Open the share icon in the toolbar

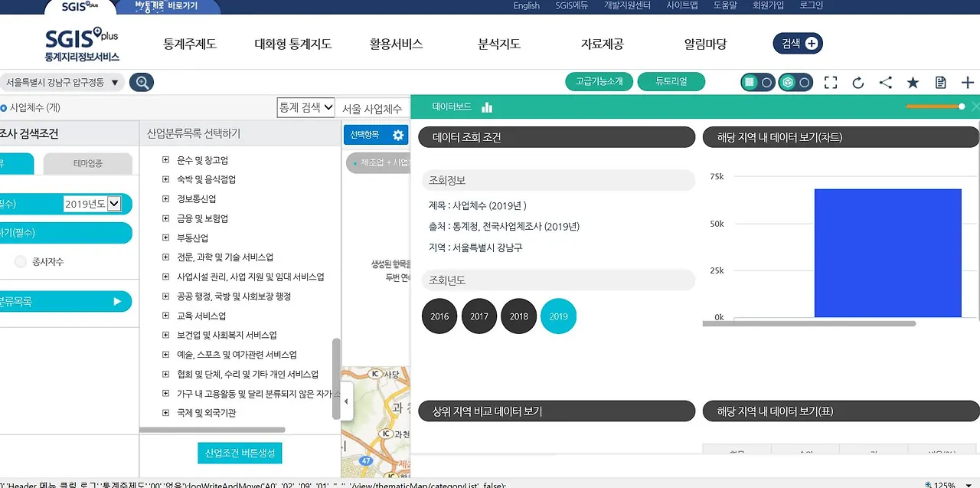click(x=885, y=82)
